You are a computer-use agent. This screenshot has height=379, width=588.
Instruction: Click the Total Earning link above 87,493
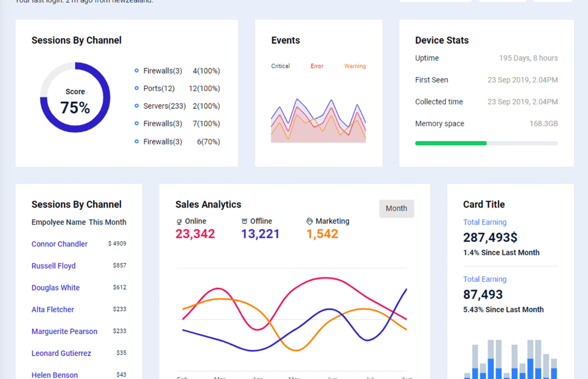click(x=485, y=279)
